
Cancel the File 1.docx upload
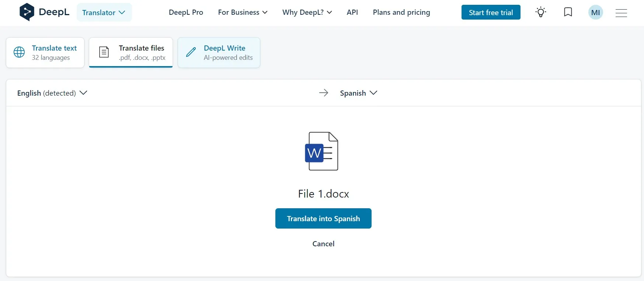(323, 244)
